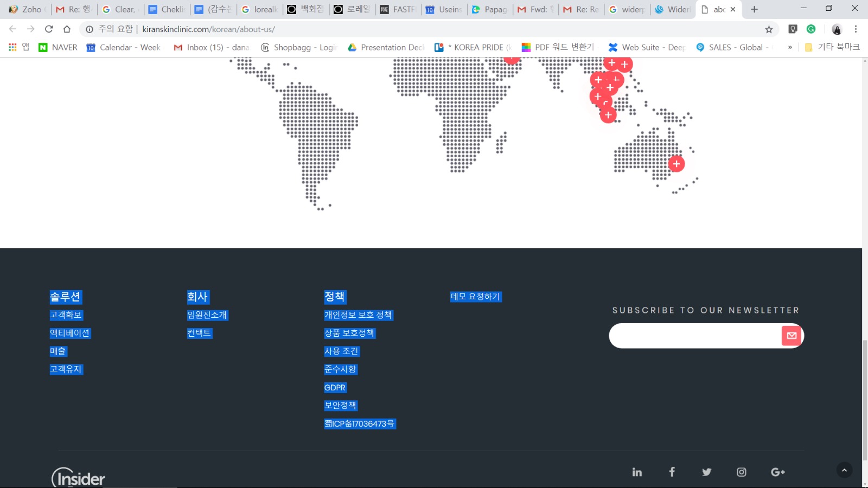Open the 기타 북마크 bookmarks folder
Image resolution: width=868 pixels, height=488 pixels.
click(x=832, y=47)
